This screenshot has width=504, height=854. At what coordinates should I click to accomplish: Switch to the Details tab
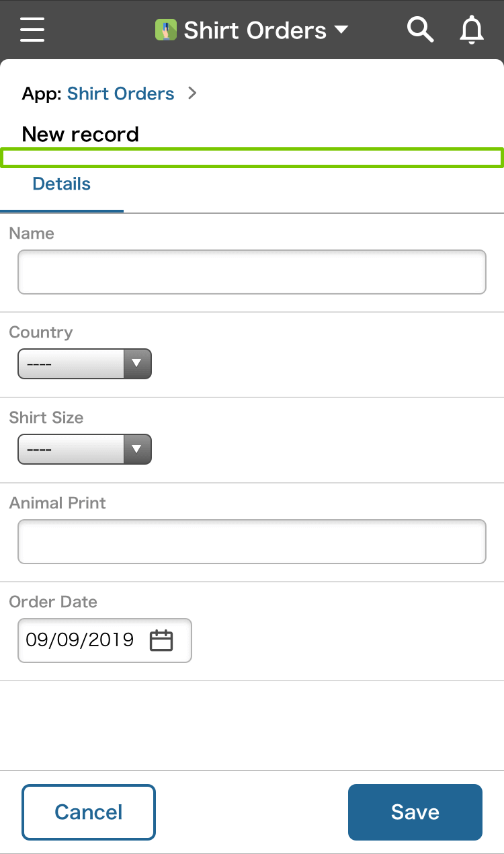(61, 184)
